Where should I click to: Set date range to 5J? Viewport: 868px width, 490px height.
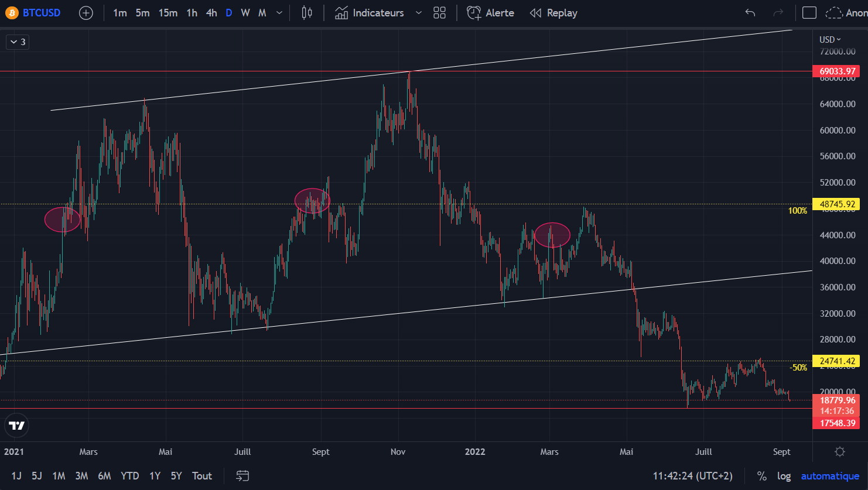pyautogui.click(x=37, y=476)
